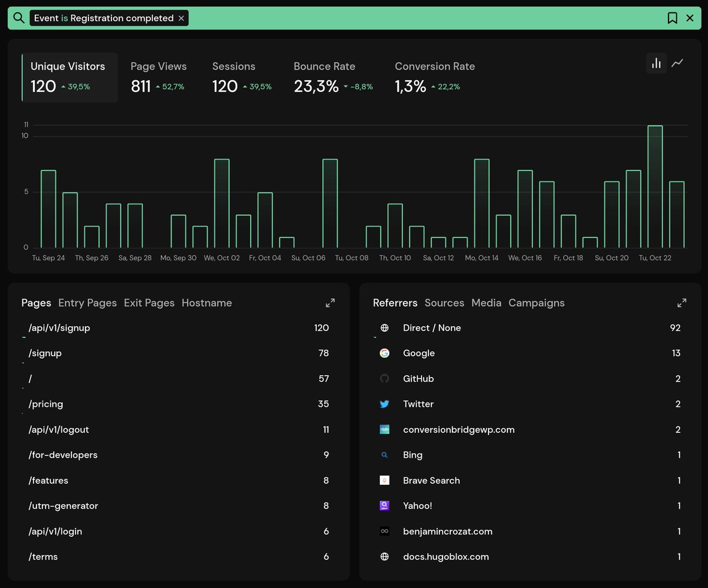Switch to the Entry Pages tab
Screen dimensions: 708x588
pyautogui.click(x=87, y=303)
